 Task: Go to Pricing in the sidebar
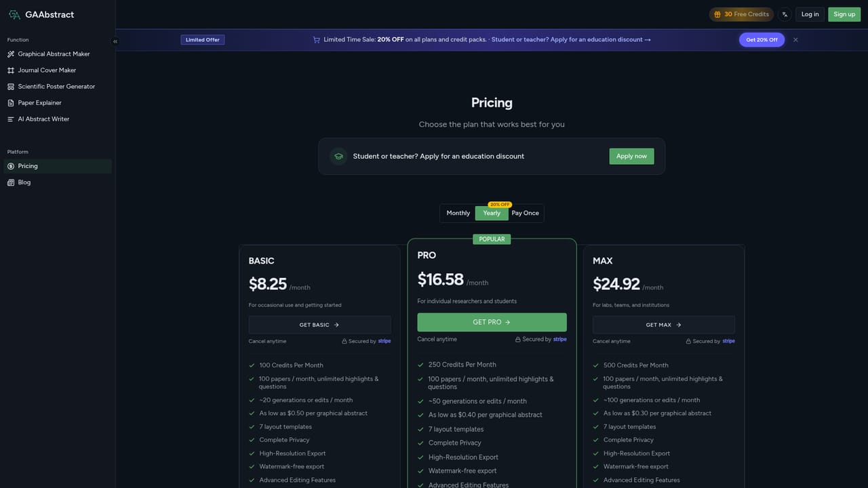pos(58,166)
